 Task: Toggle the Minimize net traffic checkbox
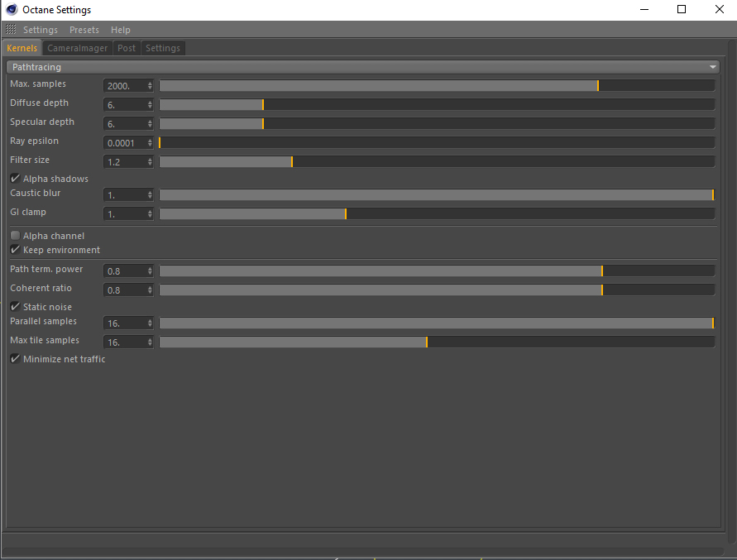tap(15, 358)
